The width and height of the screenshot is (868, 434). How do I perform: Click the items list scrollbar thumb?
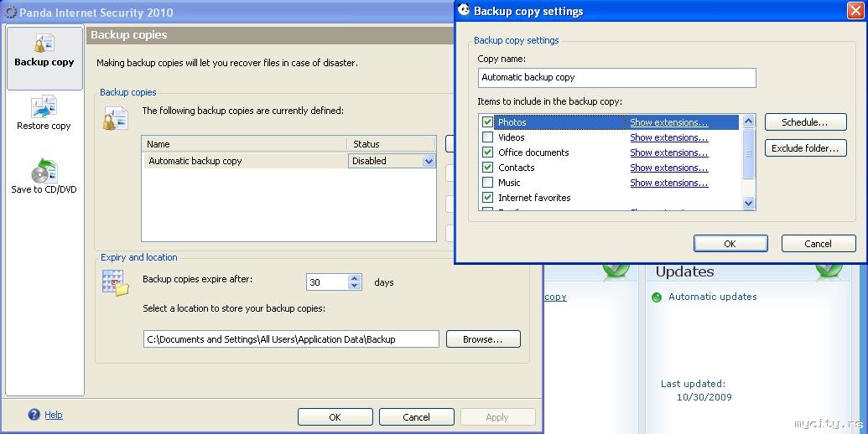[x=748, y=153]
